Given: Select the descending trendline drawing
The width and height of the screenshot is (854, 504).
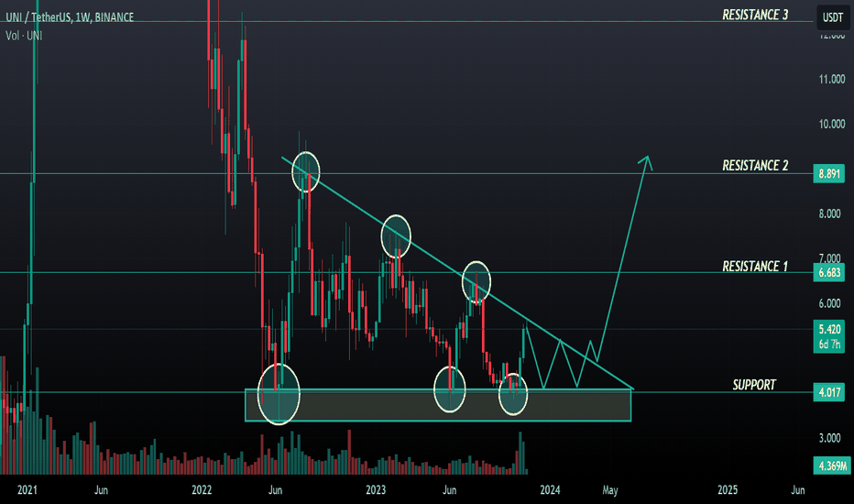Looking at the screenshot, I should [x=457, y=272].
